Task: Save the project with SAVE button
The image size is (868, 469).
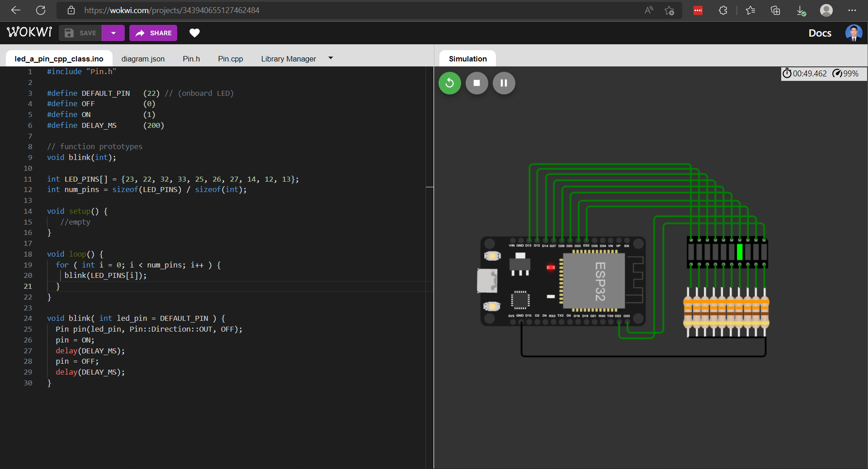Action: tap(80, 33)
